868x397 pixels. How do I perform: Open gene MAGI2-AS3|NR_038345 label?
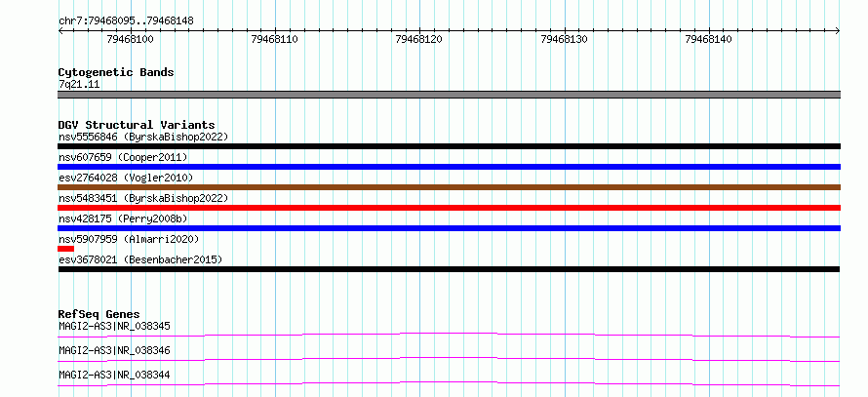pos(114,326)
